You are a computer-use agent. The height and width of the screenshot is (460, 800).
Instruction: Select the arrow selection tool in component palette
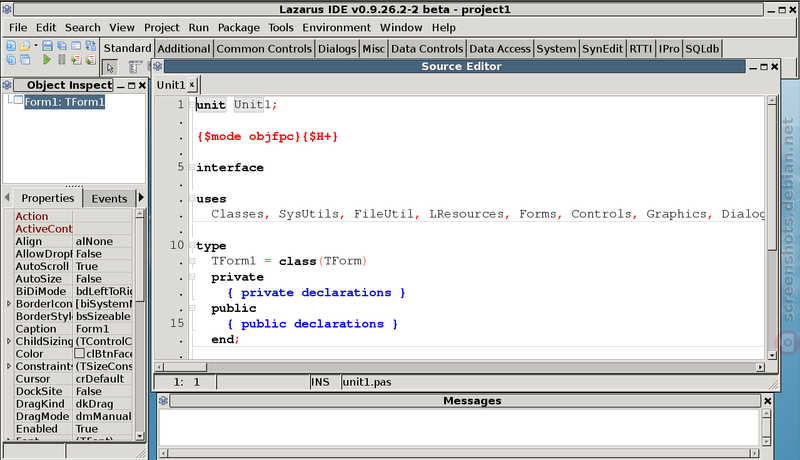pyautogui.click(x=110, y=67)
